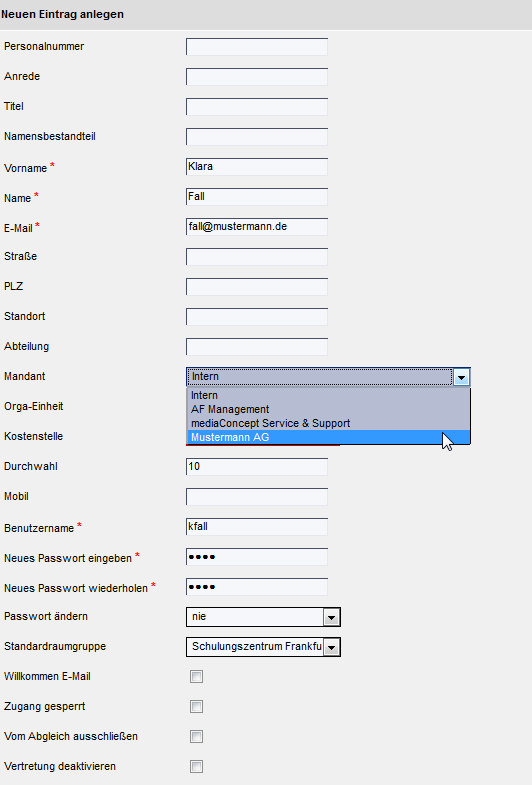This screenshot has height=785, width=532.
Task: Focus the Neues Passwort eingeben field
Action: coord(257,557)
